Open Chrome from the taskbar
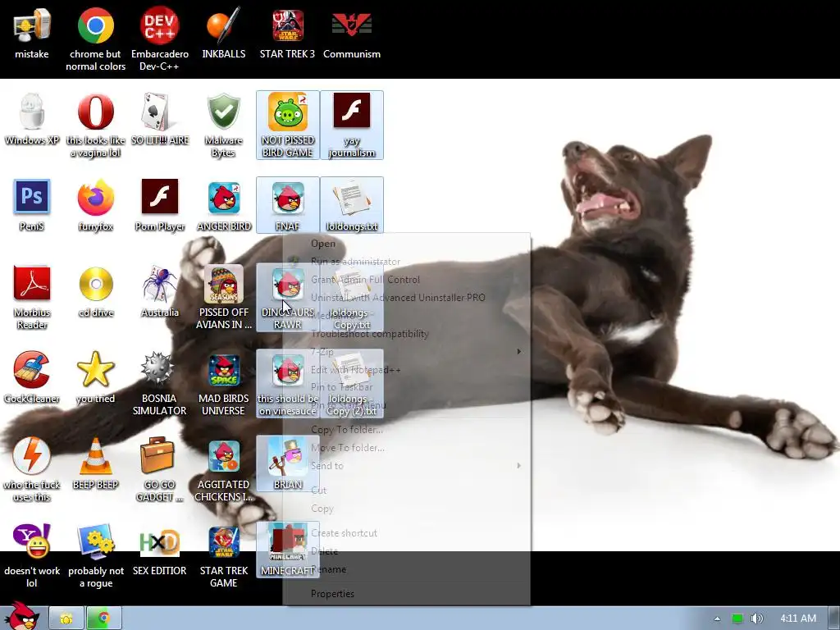The height and width of the screenshot is (630, 840). point(104,619)
